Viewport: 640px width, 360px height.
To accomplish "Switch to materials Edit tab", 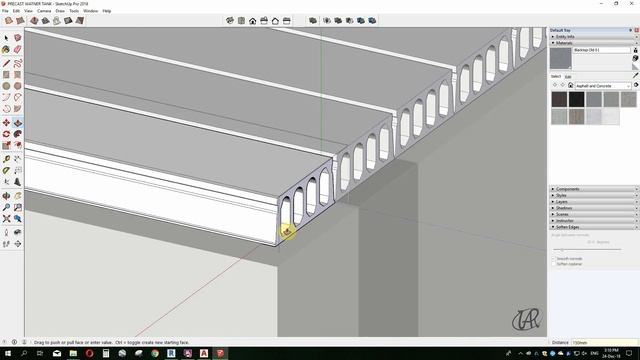I will (568, 76).
